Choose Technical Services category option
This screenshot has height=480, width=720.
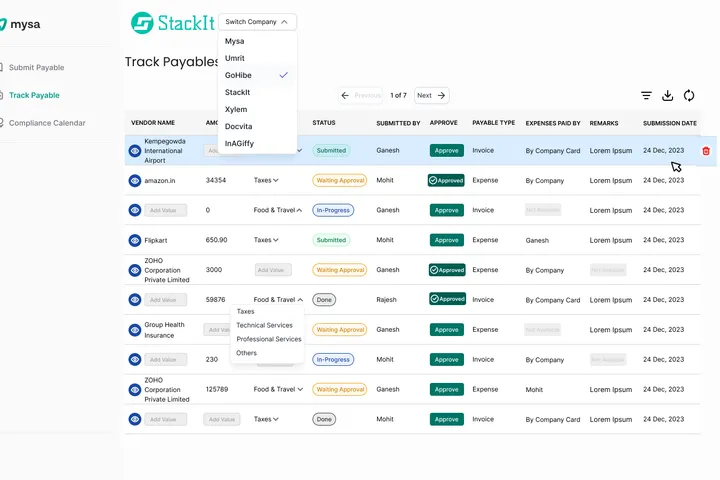click(264, 325)
